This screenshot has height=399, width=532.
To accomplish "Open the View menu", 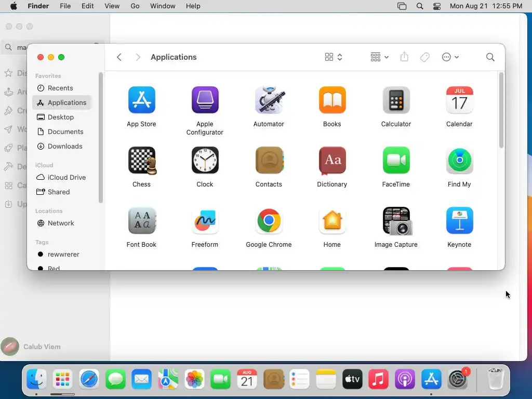I will pyautogui.click(x=112, y=6).
